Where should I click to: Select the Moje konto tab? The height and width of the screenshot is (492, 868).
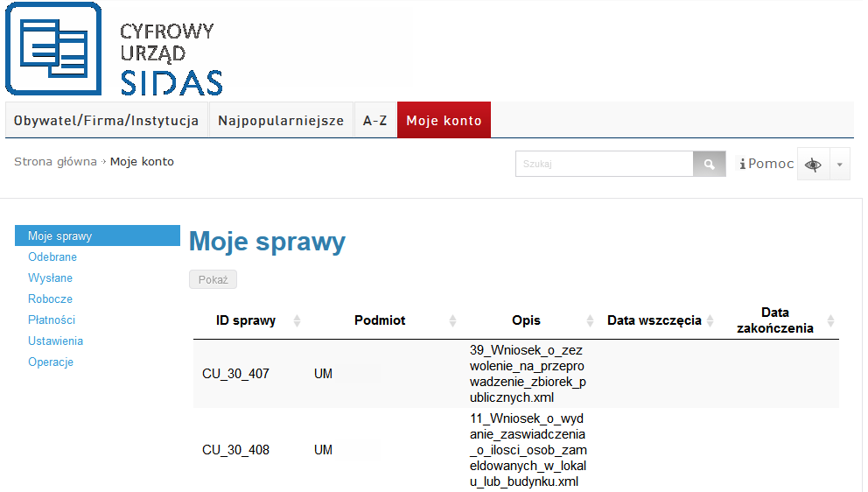(444, 121)
